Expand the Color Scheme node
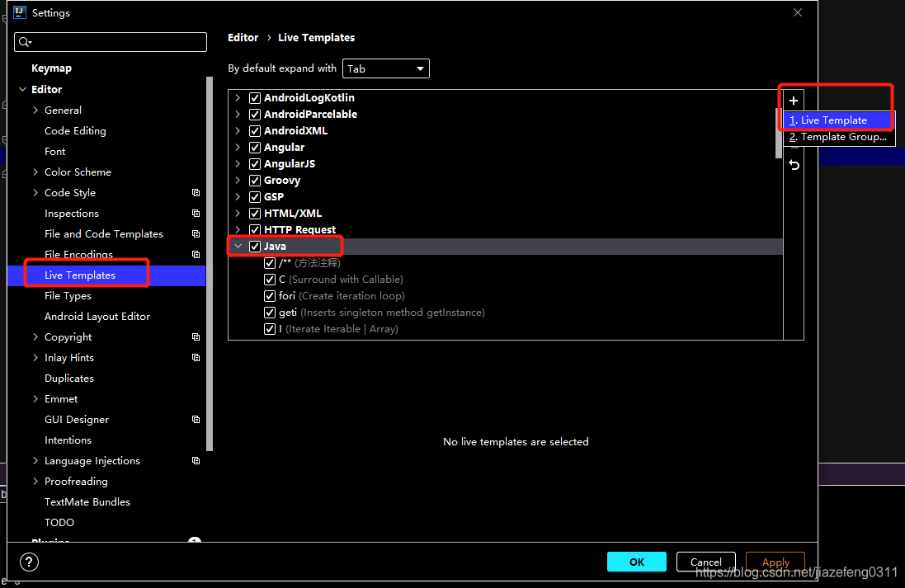 tap(35, 172)
